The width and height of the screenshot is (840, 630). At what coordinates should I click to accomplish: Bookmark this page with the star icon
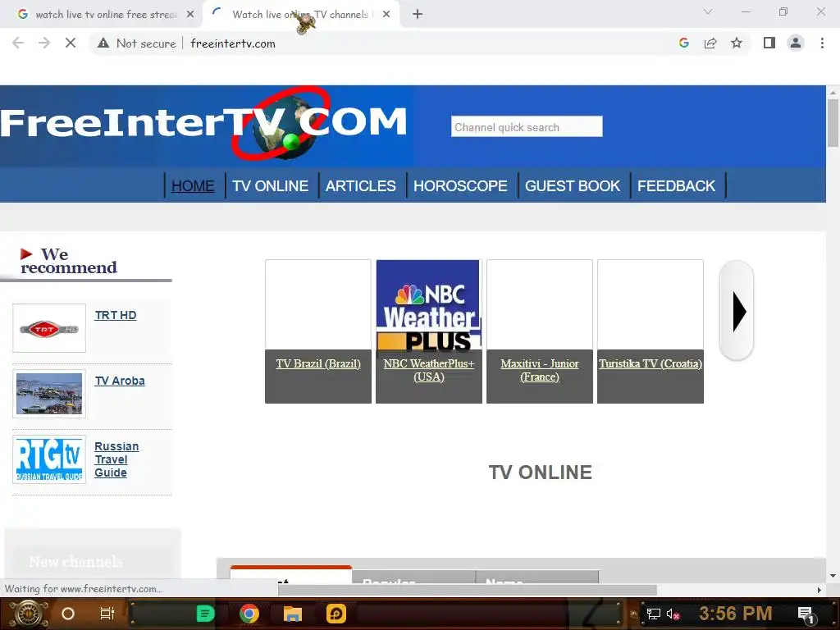point(737,43)
